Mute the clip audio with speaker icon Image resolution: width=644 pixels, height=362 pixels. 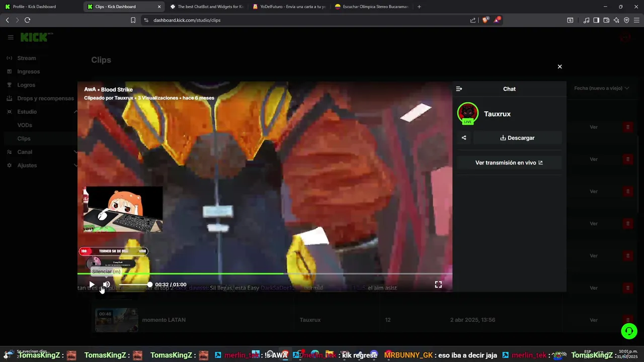click(x=106, y=285)
